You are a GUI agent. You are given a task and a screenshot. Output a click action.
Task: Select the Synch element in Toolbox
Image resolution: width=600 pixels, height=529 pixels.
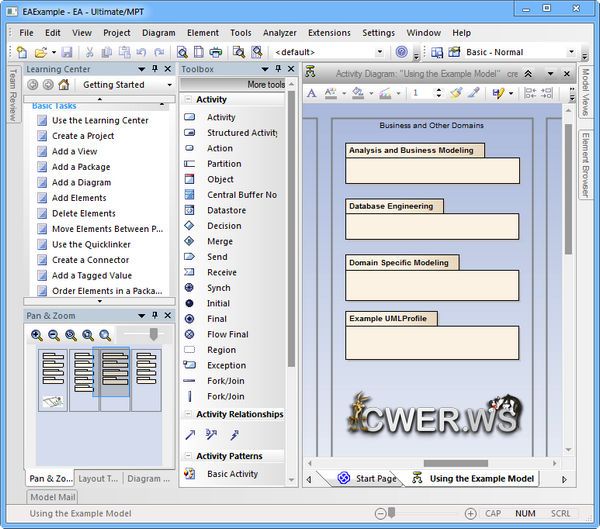point(219,288)
